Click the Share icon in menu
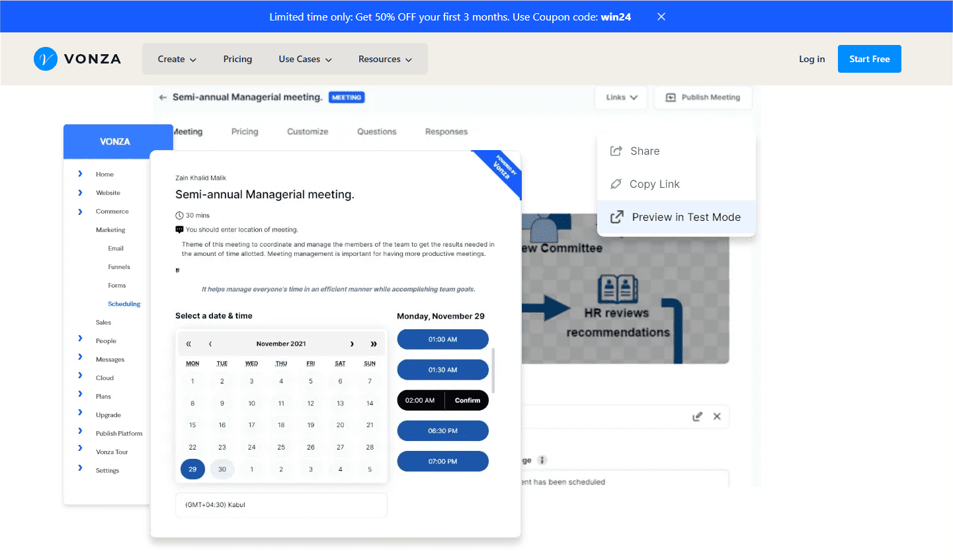Screen dimensions: 953x560 pos(616,151)
